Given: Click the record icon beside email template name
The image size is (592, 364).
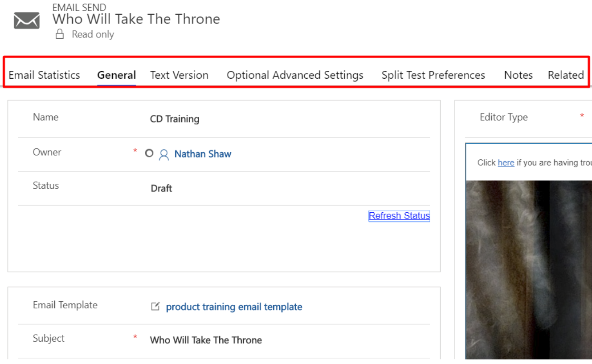Looking at the screenshot, I should [155, 307].
